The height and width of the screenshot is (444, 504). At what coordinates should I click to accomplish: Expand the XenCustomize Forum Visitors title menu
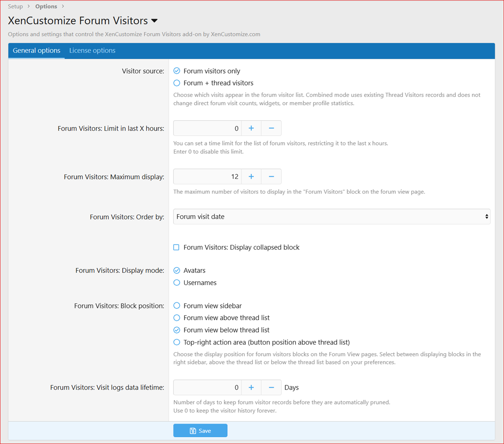(x=154, y=21)
